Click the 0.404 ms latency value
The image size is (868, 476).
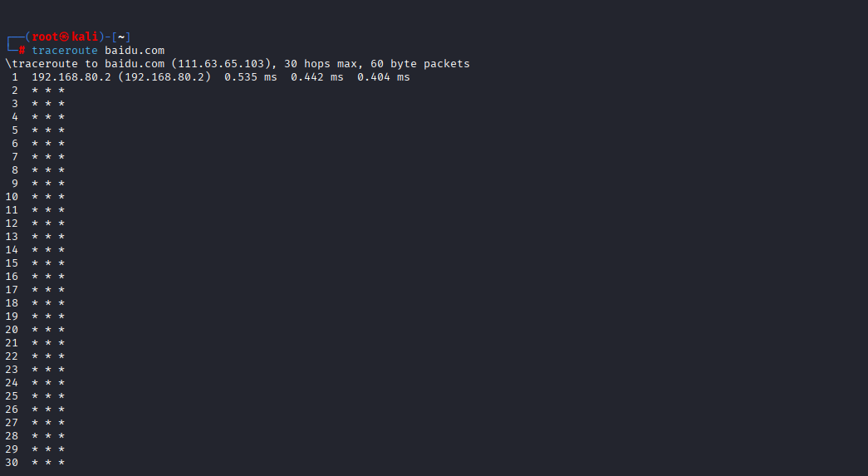384,77
